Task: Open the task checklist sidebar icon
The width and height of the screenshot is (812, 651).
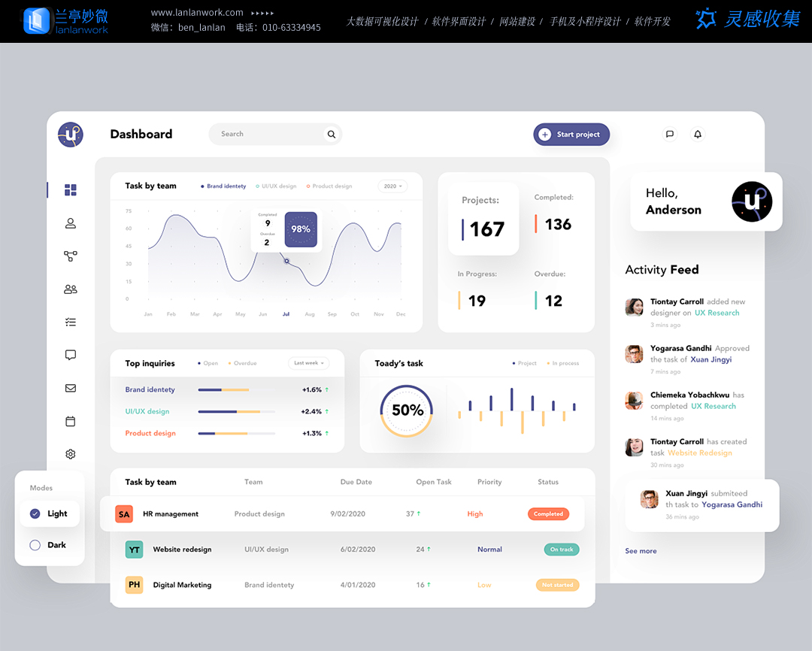Action: coord(71,322)
